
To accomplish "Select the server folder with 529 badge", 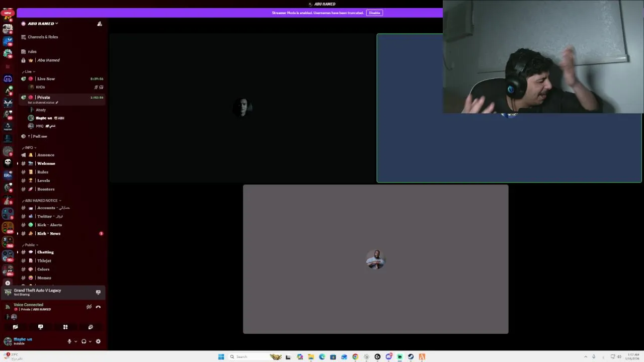I will pos(8,228).
